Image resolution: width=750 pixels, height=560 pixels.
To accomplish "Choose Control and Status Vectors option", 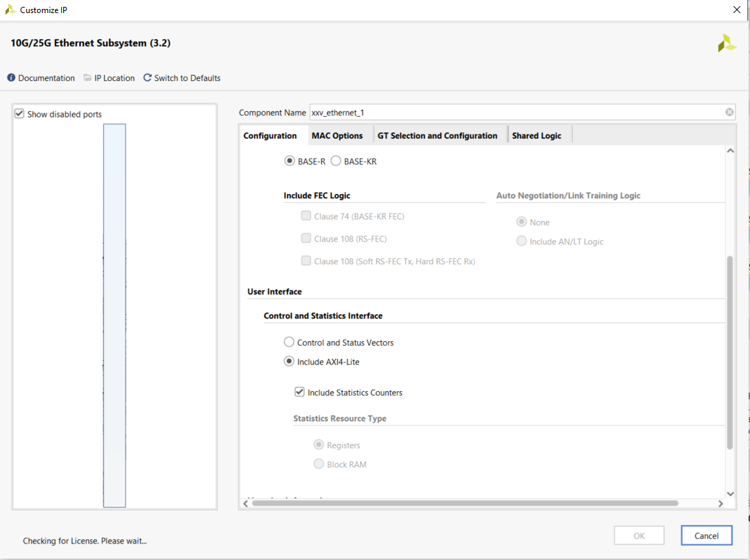I will click(289, 342).
